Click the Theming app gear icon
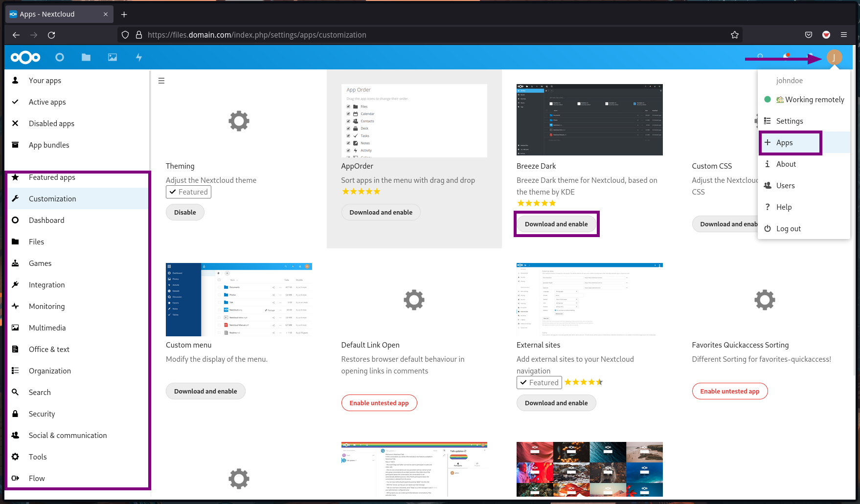Viewport: 860px width, 504px height. pos(239,121)
